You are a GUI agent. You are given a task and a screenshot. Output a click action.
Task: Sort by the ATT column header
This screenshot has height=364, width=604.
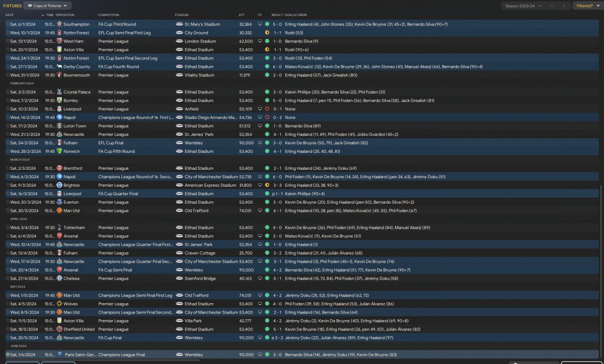click(x=242, y=15)
